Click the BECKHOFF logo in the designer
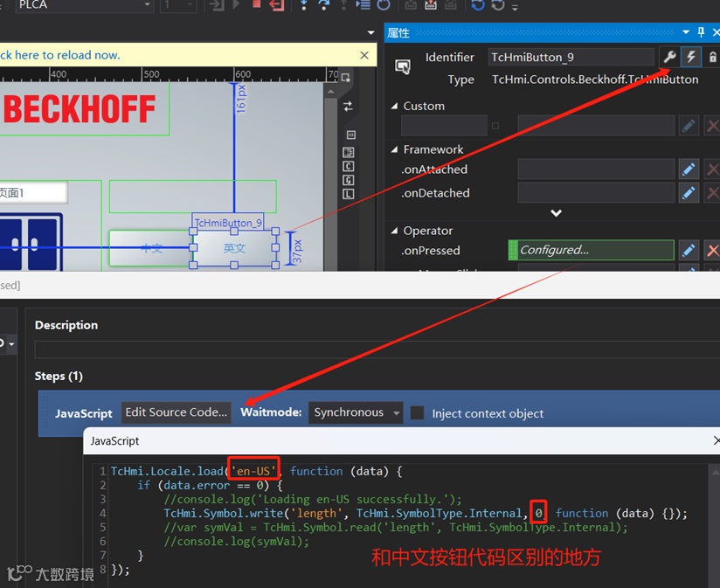 pyautogui.click(x=80, y=109)
